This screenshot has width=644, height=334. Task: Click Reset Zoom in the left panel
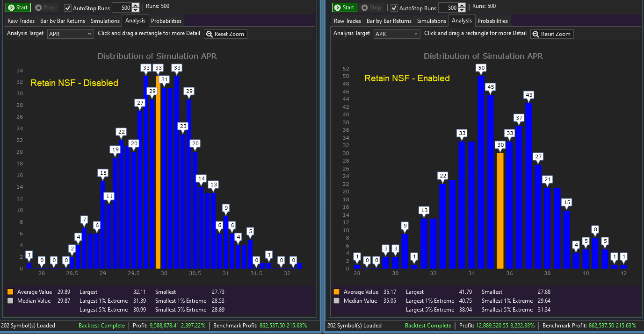(225, 34)
